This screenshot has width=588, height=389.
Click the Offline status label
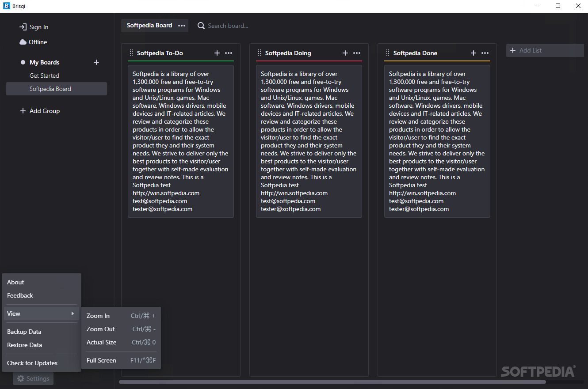pyautogui.click(x=38, y=42)
